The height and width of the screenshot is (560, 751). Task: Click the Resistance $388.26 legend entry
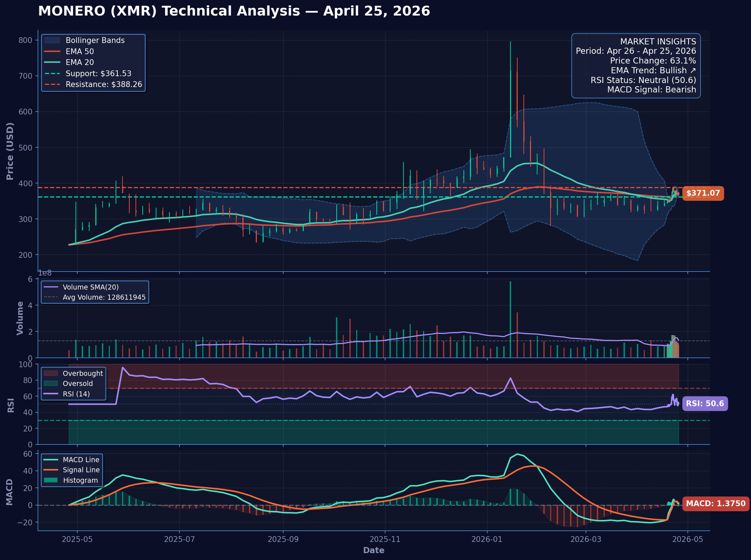point(104,84)
